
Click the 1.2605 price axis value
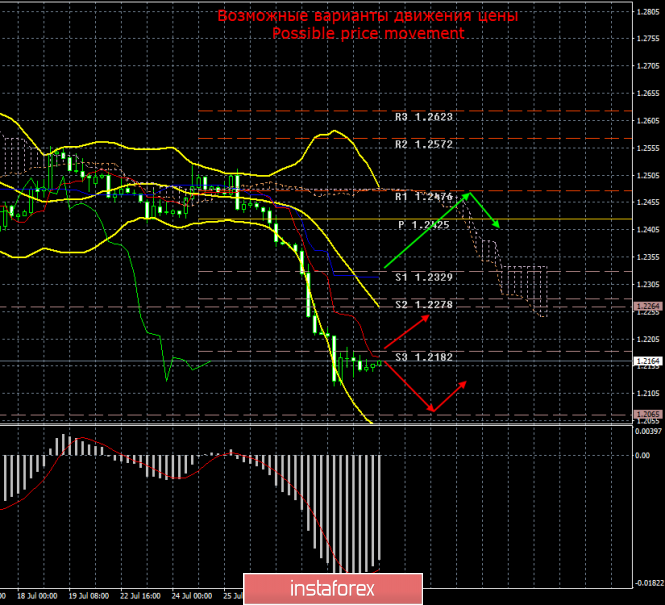(648, 121)
